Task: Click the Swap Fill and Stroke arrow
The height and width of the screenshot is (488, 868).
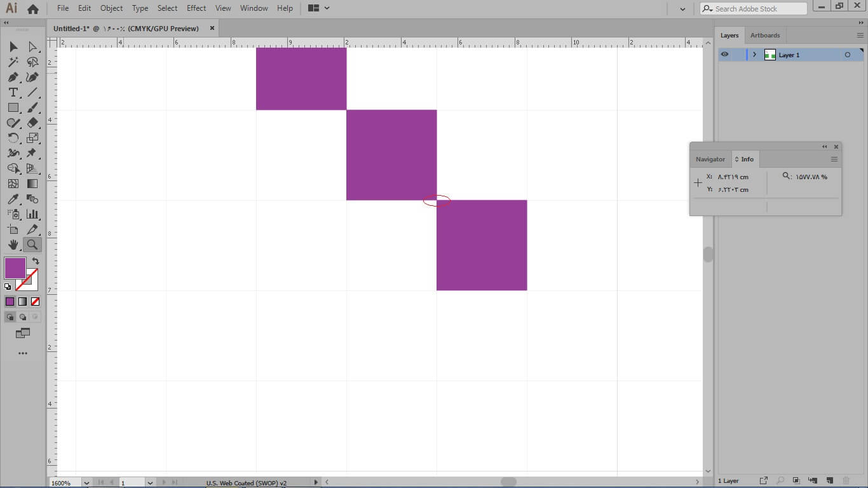Action: click(36, 261)
